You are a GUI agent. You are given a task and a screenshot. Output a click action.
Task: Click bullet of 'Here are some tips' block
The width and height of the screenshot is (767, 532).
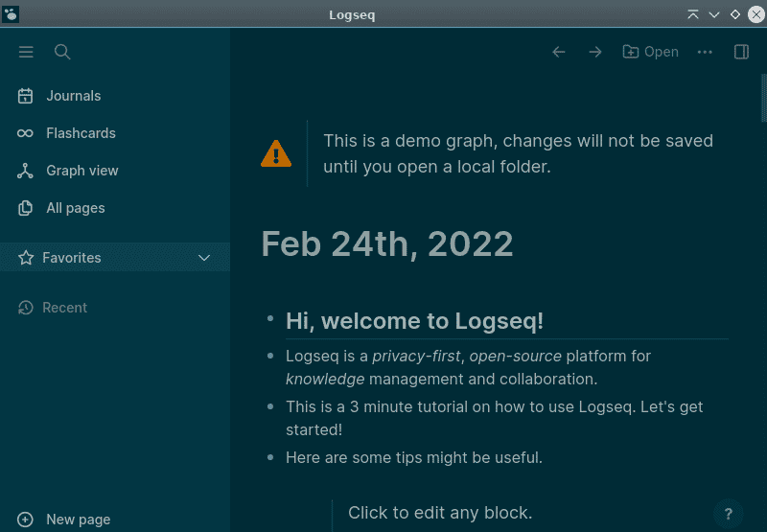(270, 457)
